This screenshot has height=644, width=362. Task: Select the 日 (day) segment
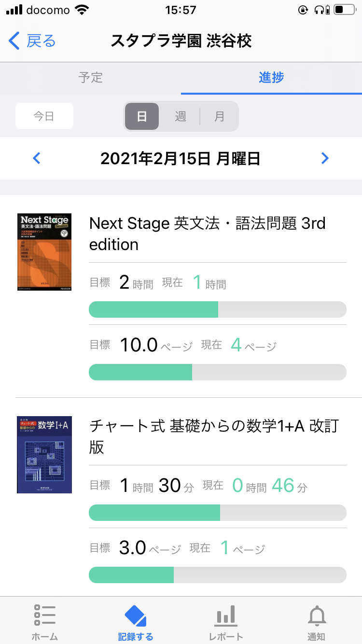(142, 116)
